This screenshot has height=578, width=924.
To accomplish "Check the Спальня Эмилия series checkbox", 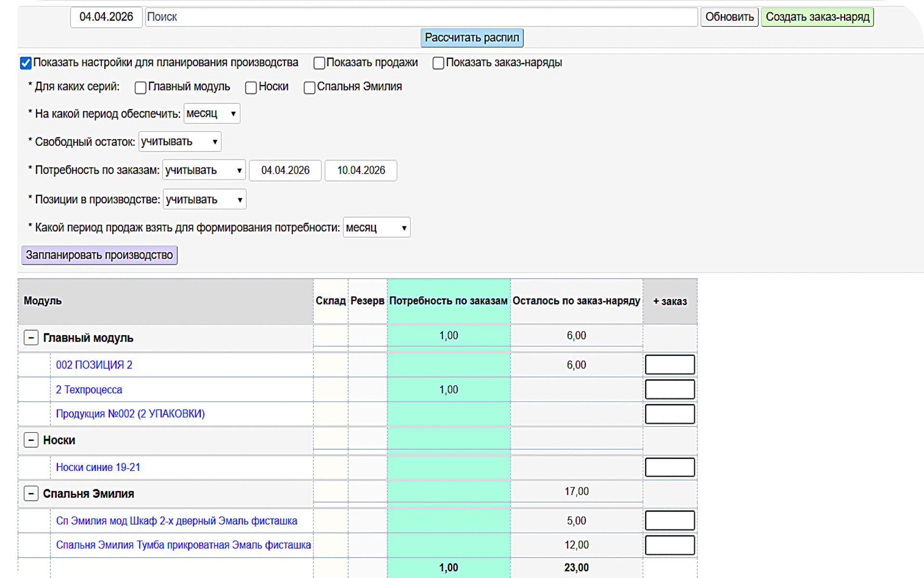I will tap(309, 88).
